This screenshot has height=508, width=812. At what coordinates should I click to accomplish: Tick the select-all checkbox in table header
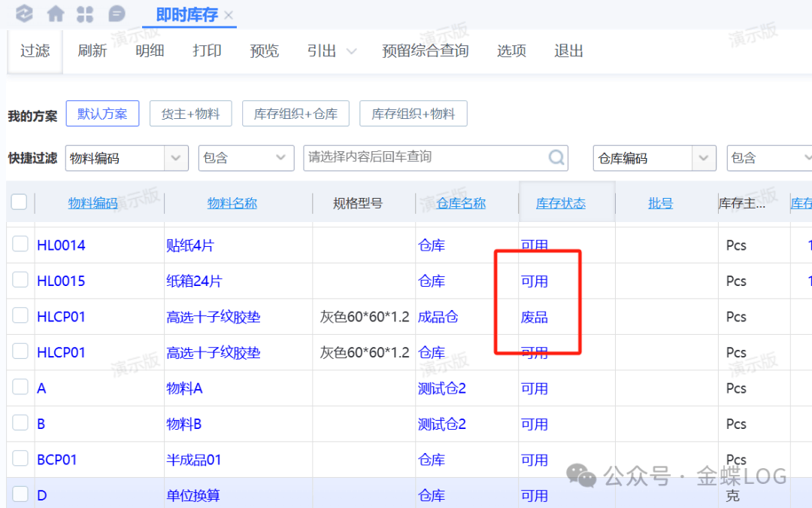coord(20,202)
